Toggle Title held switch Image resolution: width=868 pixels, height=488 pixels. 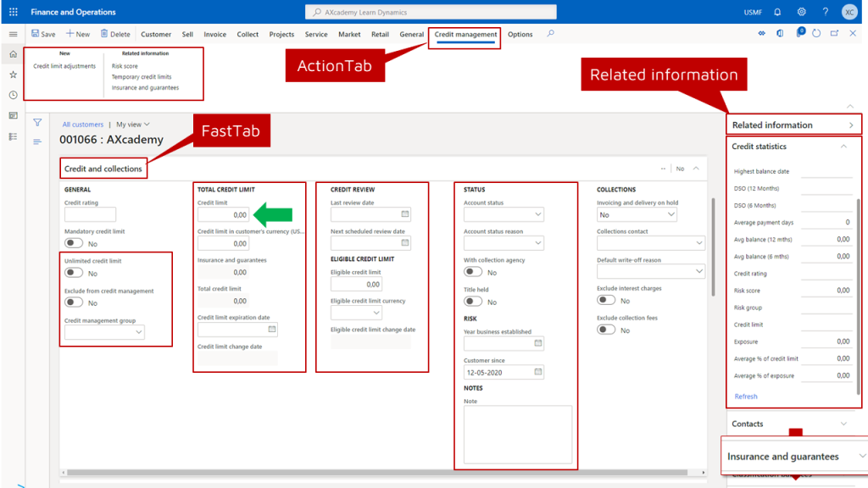(x=473, y=302)
